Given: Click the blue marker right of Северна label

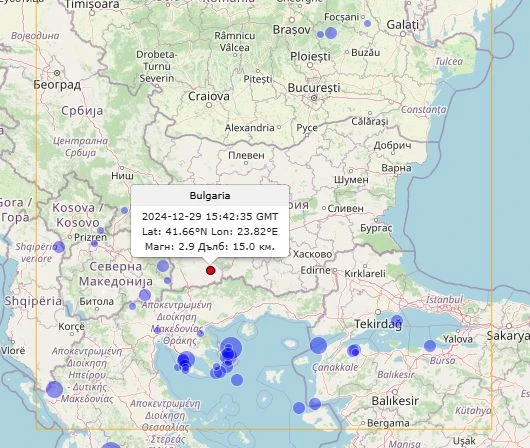Looking at the screenshot, I should [x=163, y=266].
